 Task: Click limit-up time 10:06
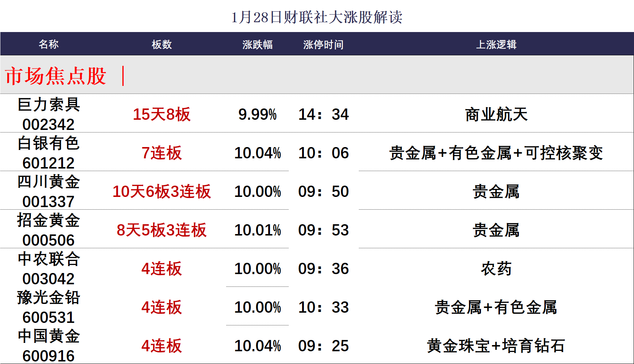tap(323, 153)
